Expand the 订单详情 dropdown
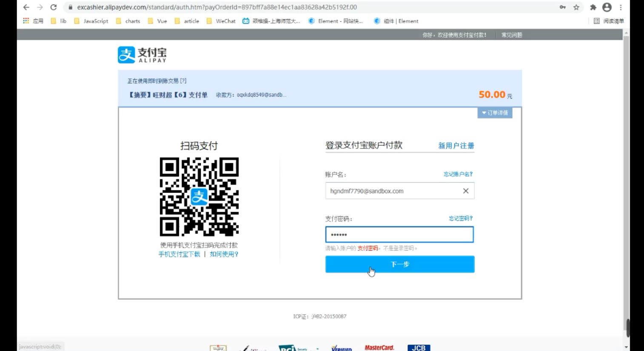The width and height of the screenshot is (644, 351). coord(495,113)
